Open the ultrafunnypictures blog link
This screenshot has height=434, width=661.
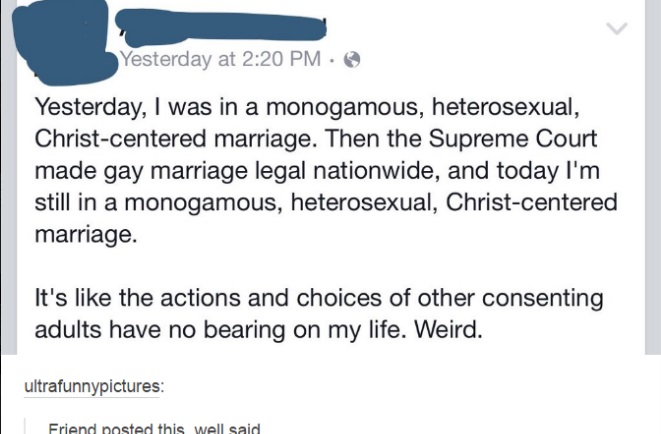pos(94,386)
